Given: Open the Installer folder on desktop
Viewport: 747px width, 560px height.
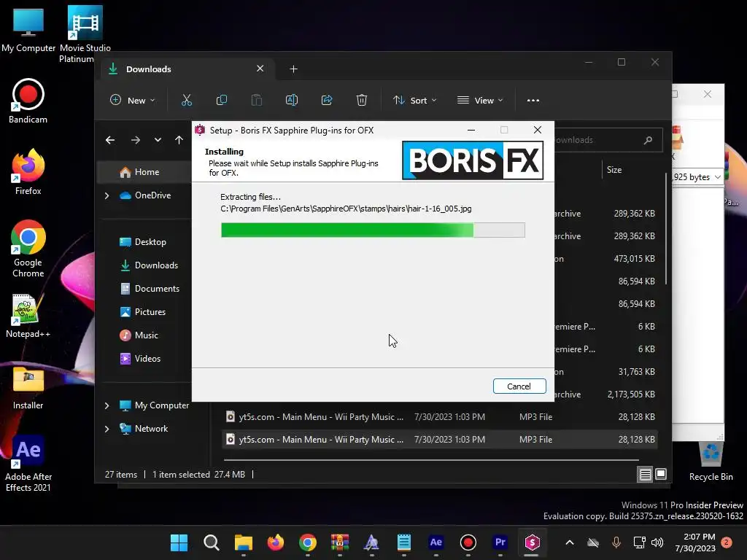Looking at the screenshot, I should 28,388.
